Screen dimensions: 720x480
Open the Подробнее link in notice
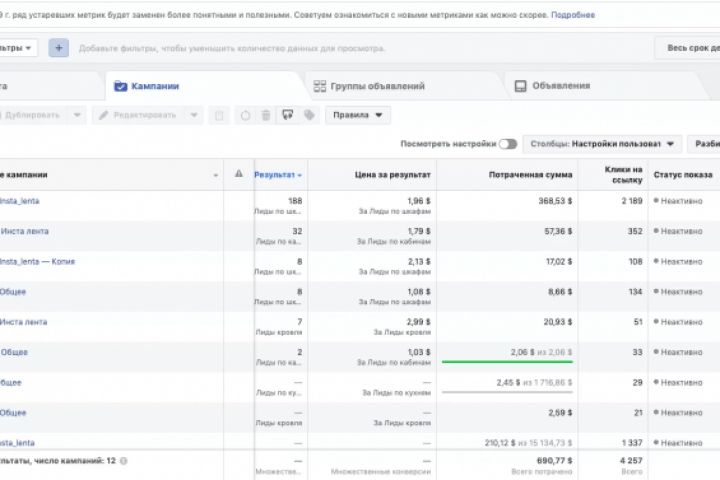[x=573, y=15]
